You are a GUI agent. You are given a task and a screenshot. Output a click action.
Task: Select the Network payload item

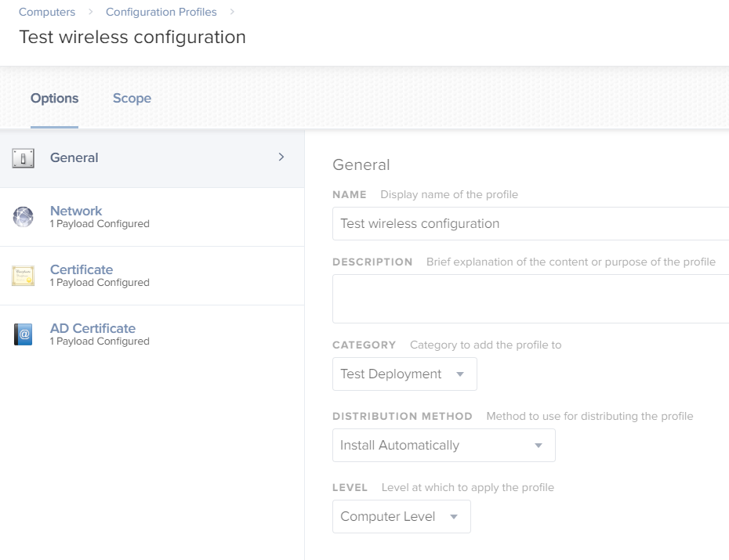(x=152, y=217)
